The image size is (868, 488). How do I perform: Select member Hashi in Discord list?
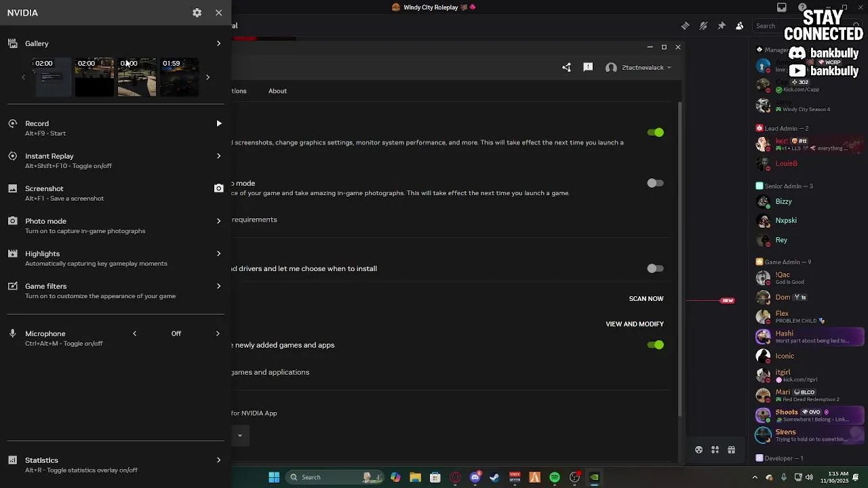pyautogui.click(x=808, y=336)
